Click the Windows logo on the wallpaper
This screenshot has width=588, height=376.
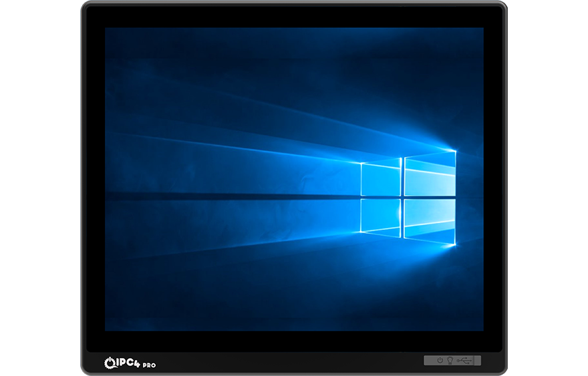point(408,198)
